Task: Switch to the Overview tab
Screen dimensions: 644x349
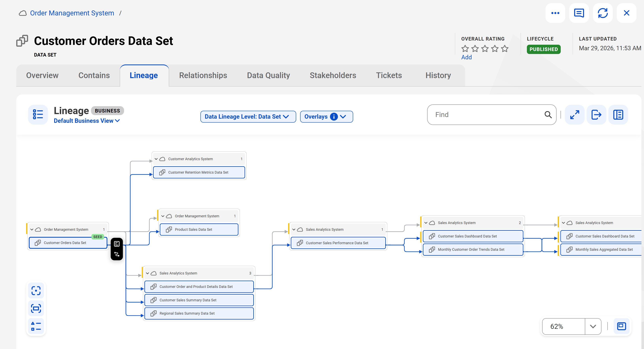Action: [x=42, y=76]
